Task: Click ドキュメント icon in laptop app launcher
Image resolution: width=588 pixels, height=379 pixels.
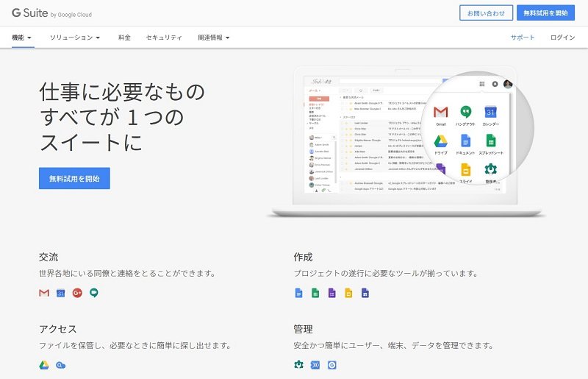Action: (465, 141)
